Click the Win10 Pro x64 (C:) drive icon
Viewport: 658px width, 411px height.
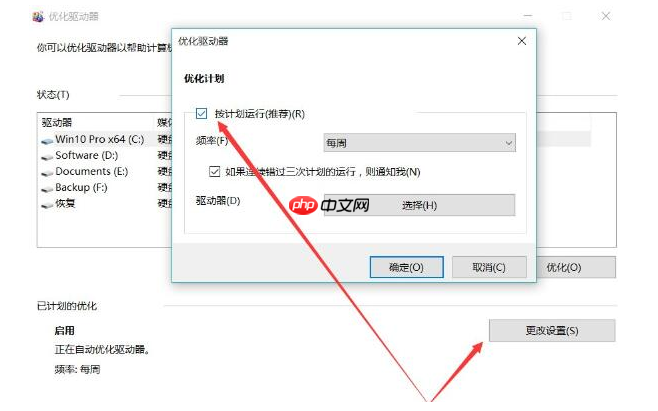click(47, 141)
